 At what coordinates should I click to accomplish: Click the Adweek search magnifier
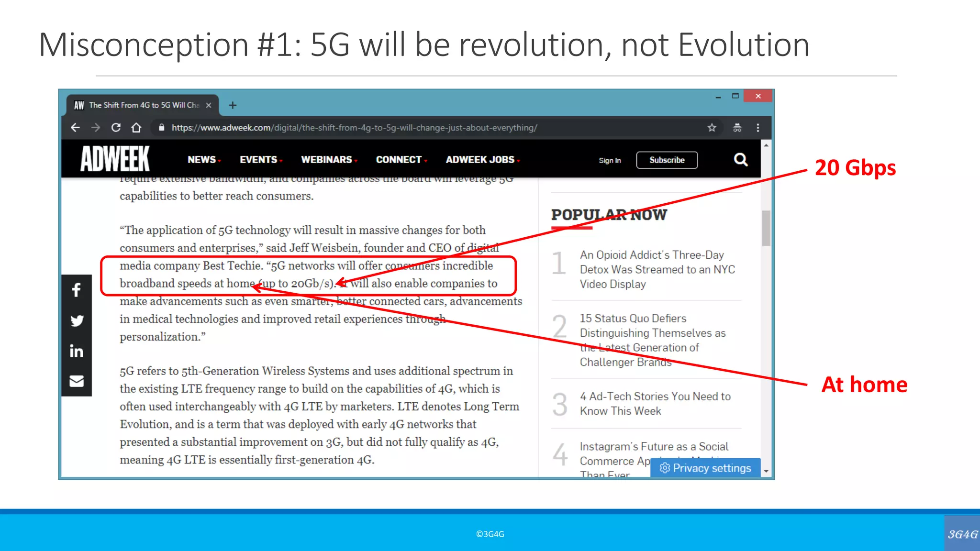pyautogui.click(x=741, y=160)
